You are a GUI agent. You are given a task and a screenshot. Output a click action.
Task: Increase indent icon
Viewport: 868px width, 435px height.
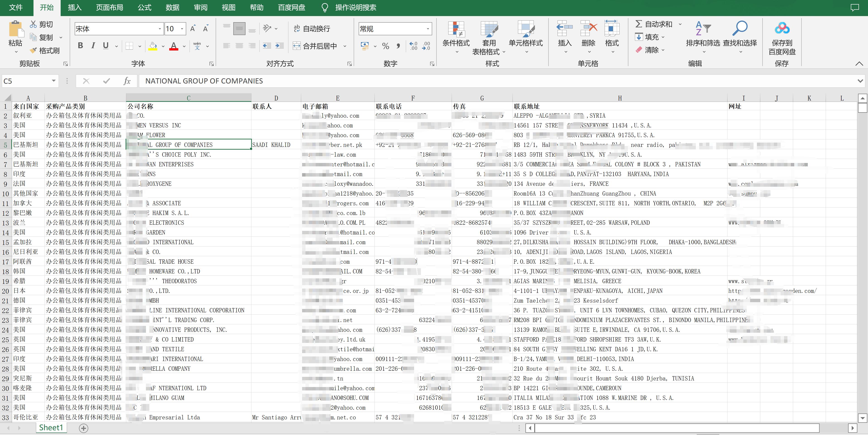(x=279, y=46)
